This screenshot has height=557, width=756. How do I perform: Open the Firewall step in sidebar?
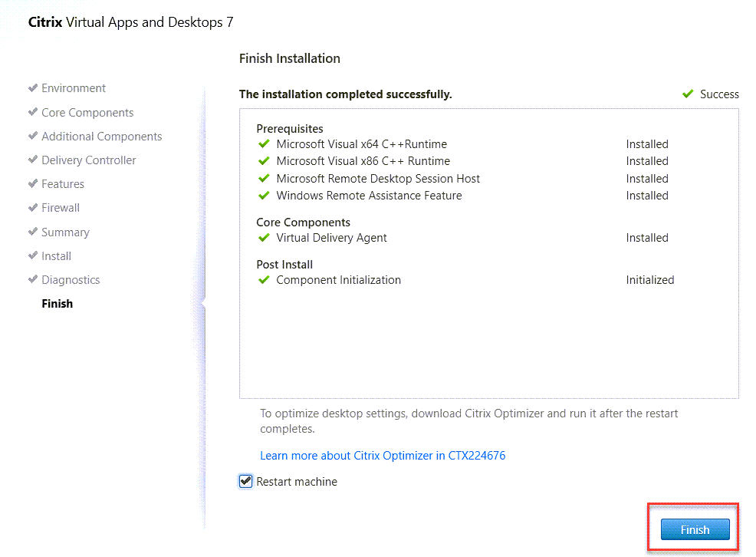pyautogui.click(x=61, y=208)
